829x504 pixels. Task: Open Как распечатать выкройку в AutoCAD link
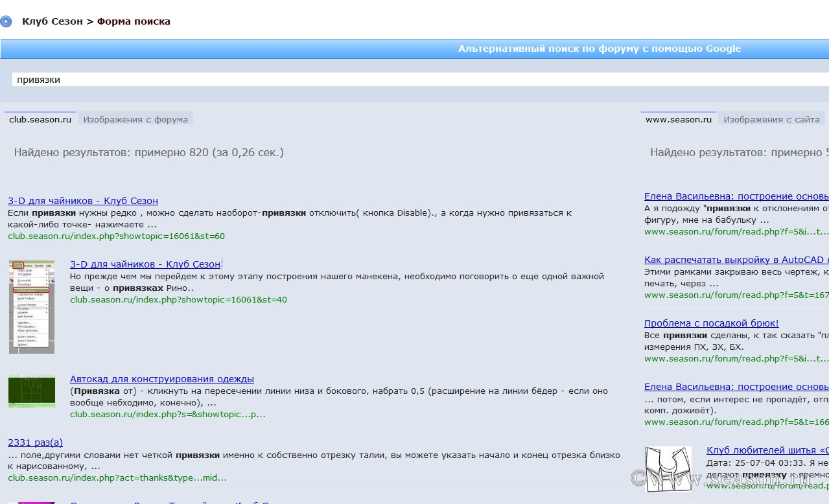(x=736, y=260)
